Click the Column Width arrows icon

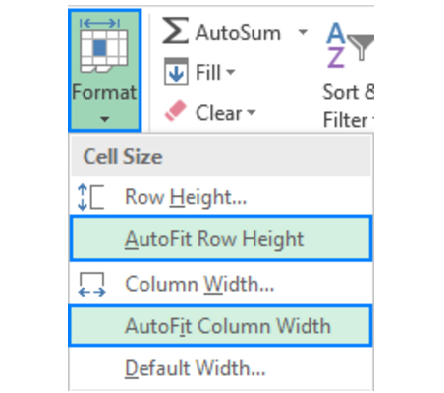click(92, 284)
